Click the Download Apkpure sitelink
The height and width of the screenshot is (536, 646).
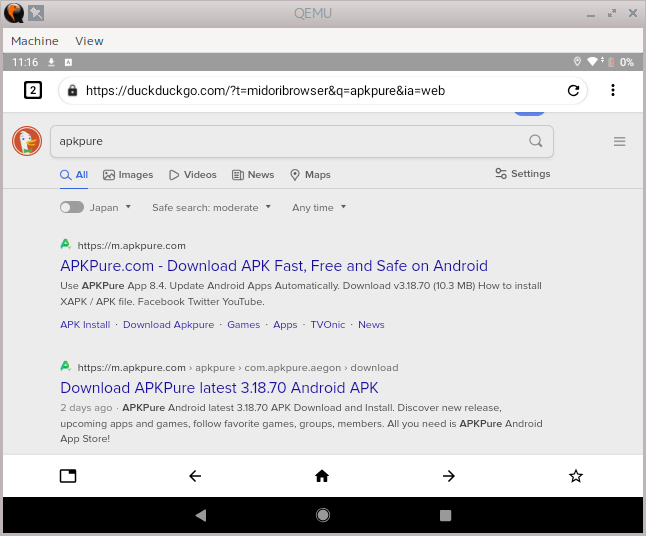coord(169,325)
